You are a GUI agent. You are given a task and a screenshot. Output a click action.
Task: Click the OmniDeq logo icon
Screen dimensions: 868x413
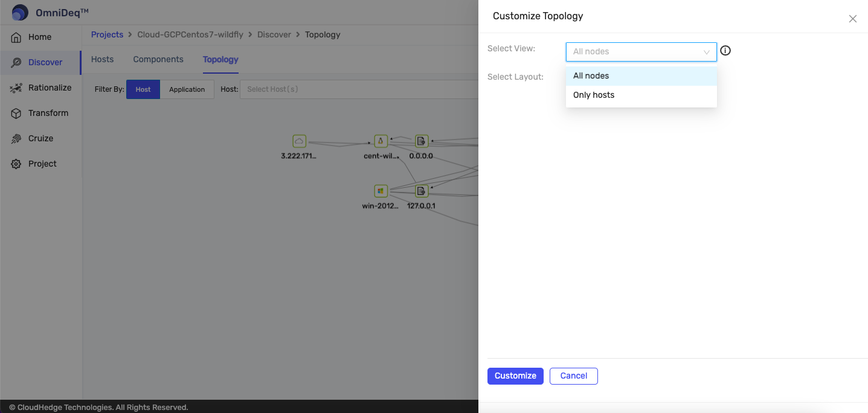(20, 12)
